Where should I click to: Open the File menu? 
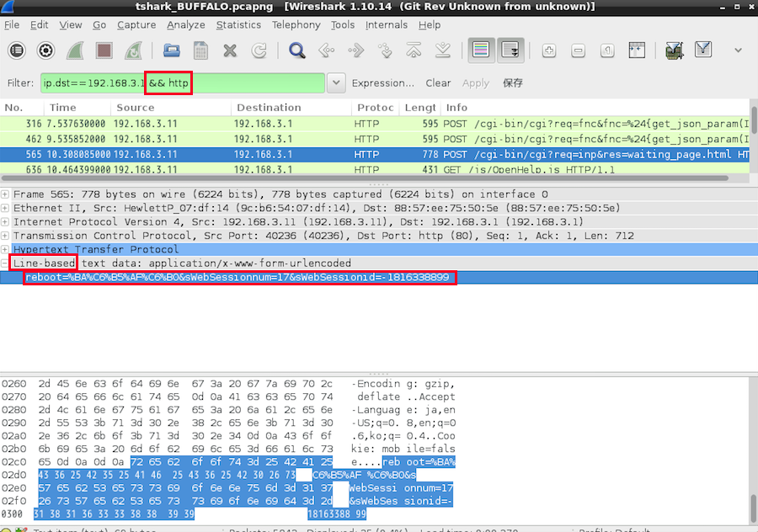click(12, 24)
